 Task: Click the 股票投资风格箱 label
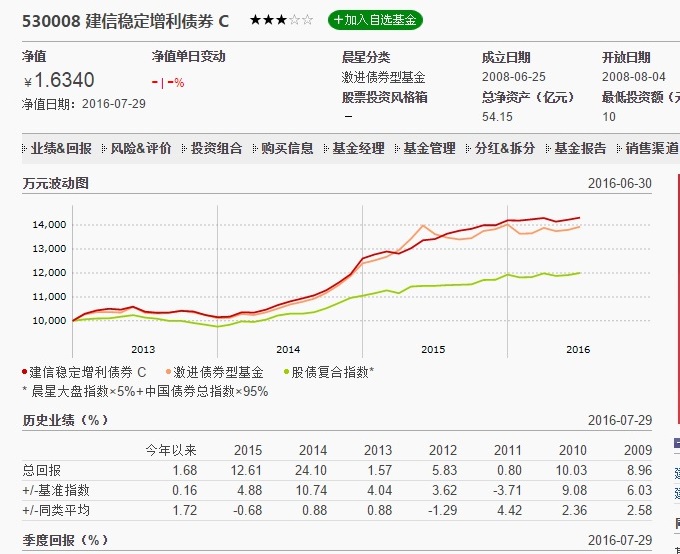tap(384, 97)
